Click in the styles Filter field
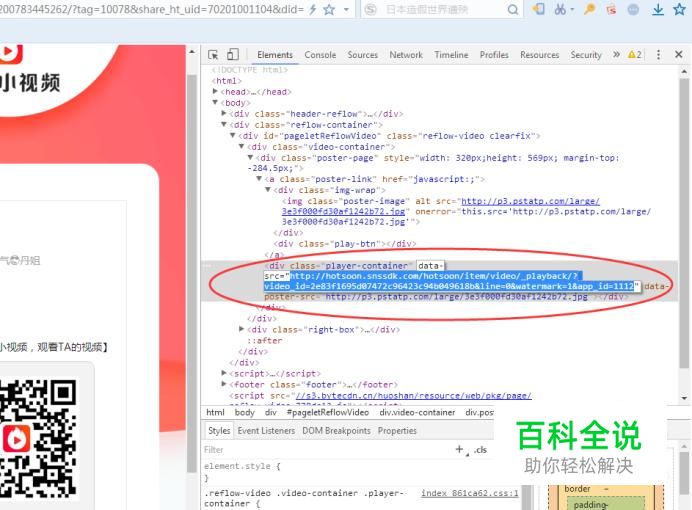Image resolution: width=692 pixels, height=510 pixels. 327,450
